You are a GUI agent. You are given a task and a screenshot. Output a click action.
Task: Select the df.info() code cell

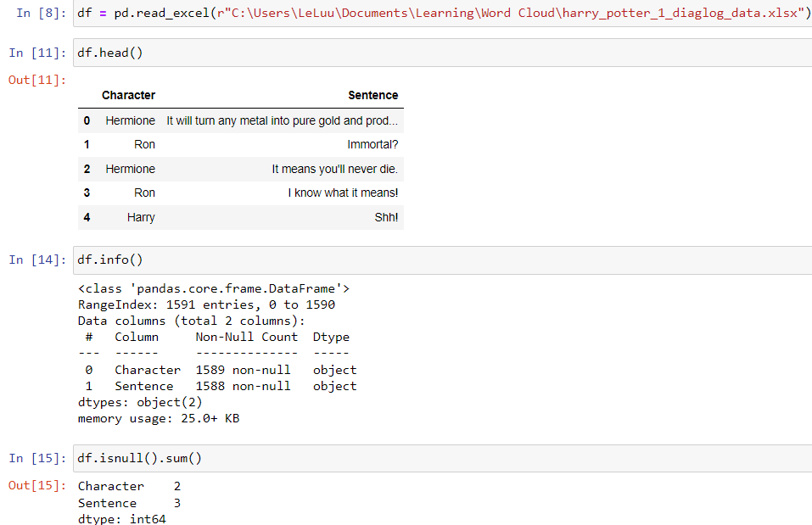coord(441,260)
